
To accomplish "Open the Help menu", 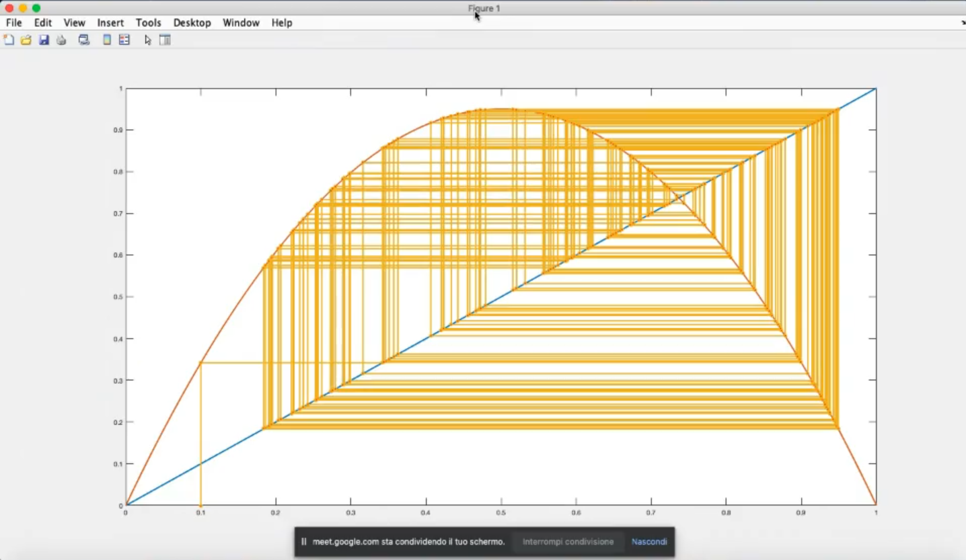I will (x=282, y=23).
